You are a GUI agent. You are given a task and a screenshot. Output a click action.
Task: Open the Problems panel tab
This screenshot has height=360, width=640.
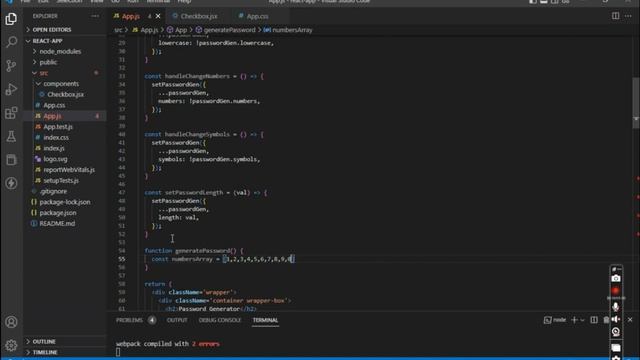129,320
